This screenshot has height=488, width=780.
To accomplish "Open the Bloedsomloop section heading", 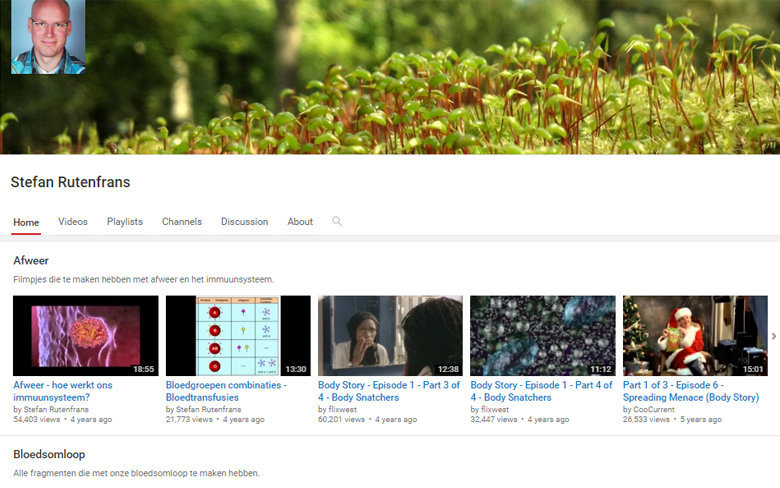I will point(49,454).
